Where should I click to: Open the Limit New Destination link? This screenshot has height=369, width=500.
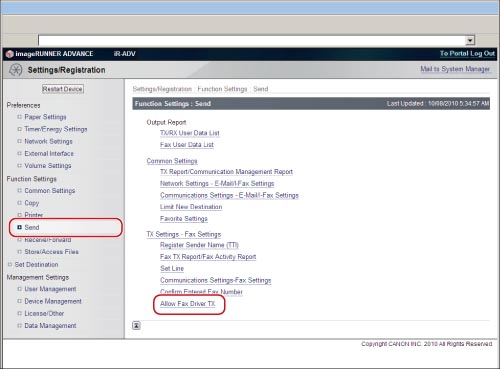click(x=191, y=207)
